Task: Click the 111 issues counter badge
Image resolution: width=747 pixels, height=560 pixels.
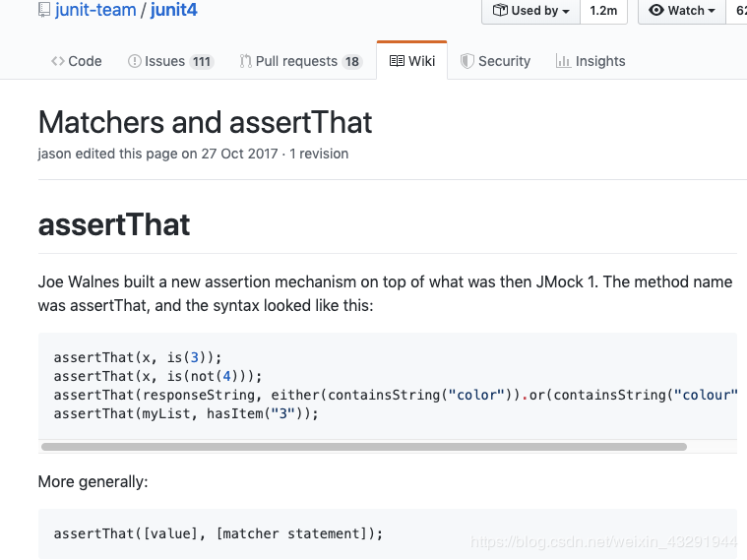Action: click(202, 61)
